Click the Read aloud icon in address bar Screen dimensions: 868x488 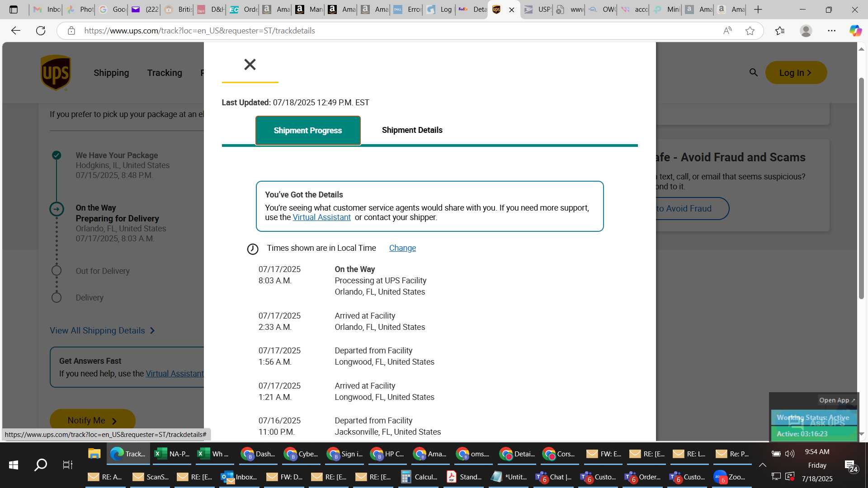pyautogui.click(x=727, y=31)
